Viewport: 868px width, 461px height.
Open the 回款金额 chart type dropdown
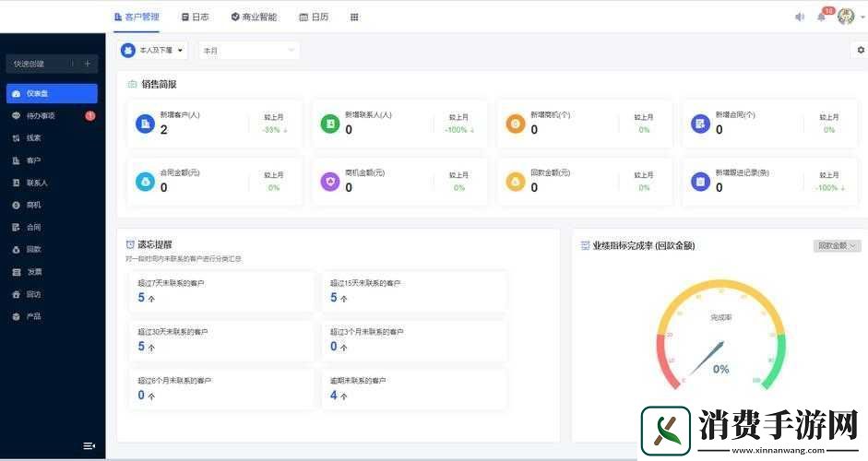click(837, 245)
